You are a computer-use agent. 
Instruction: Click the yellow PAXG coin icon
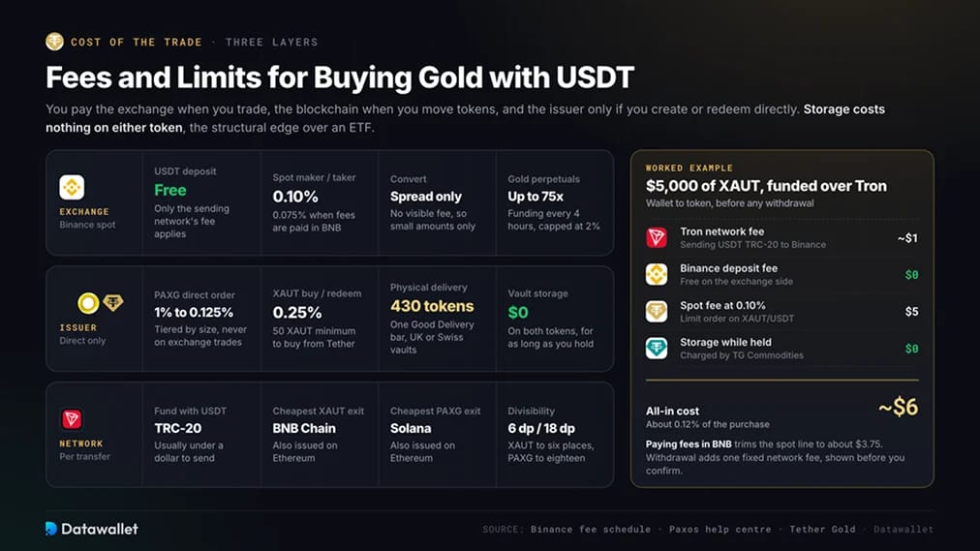88,303
